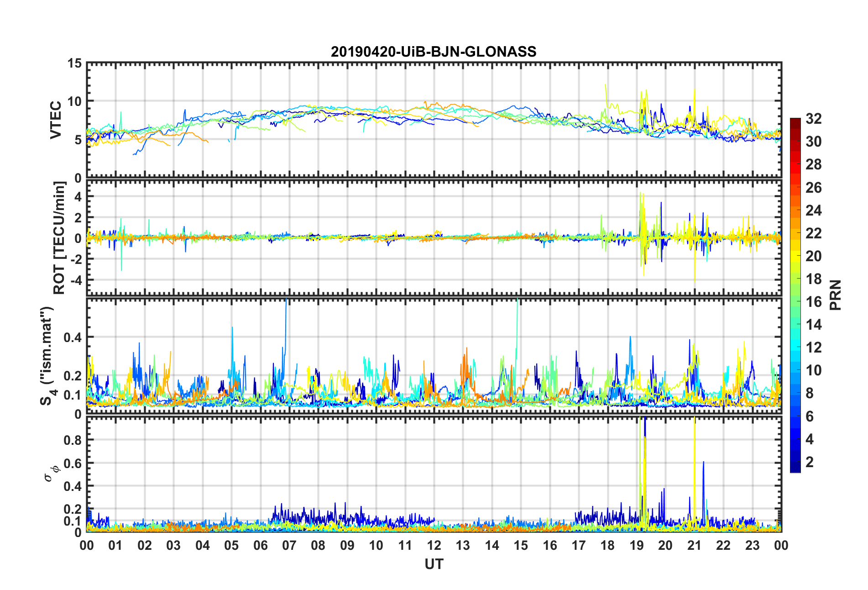Click the colorbar tick label 32
Image resolution: width=868 pixels, height=590 pixels.
[813, 119]
